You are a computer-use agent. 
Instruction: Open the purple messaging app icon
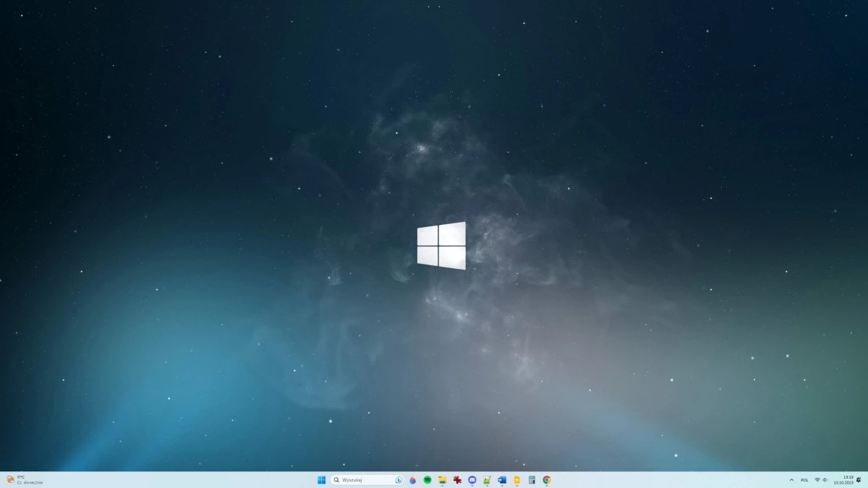tap(472, 479)
